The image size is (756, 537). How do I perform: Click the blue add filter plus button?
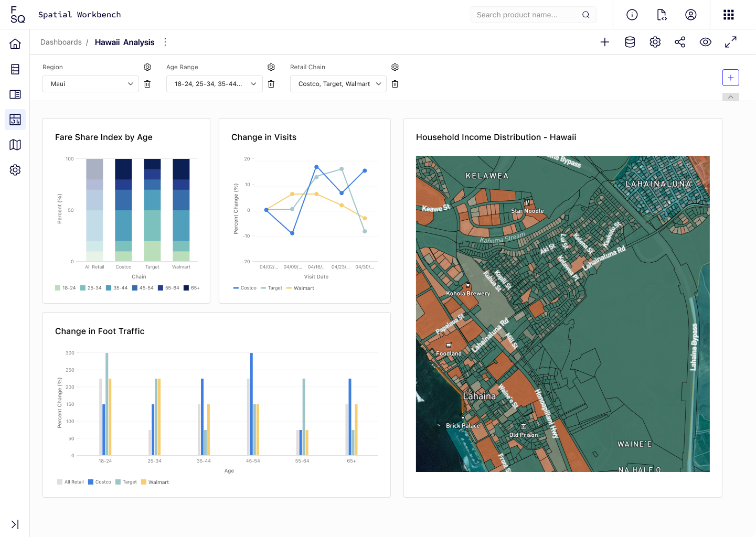(x=730, y=78)
